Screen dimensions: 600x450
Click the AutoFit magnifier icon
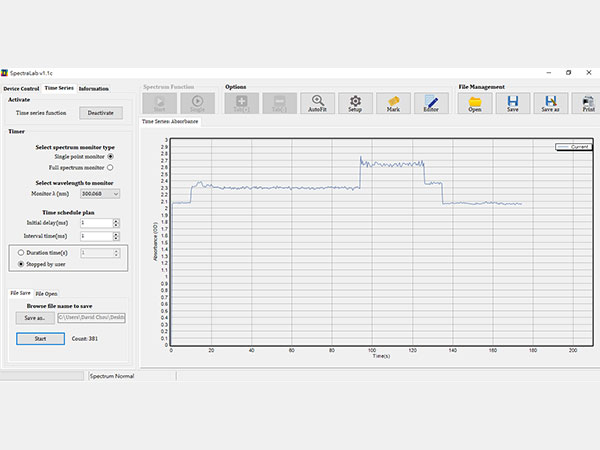point(317,103)
